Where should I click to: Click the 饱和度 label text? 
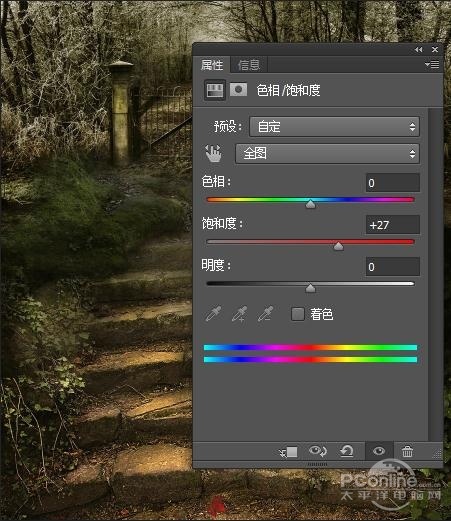click(x=222, y=223)
